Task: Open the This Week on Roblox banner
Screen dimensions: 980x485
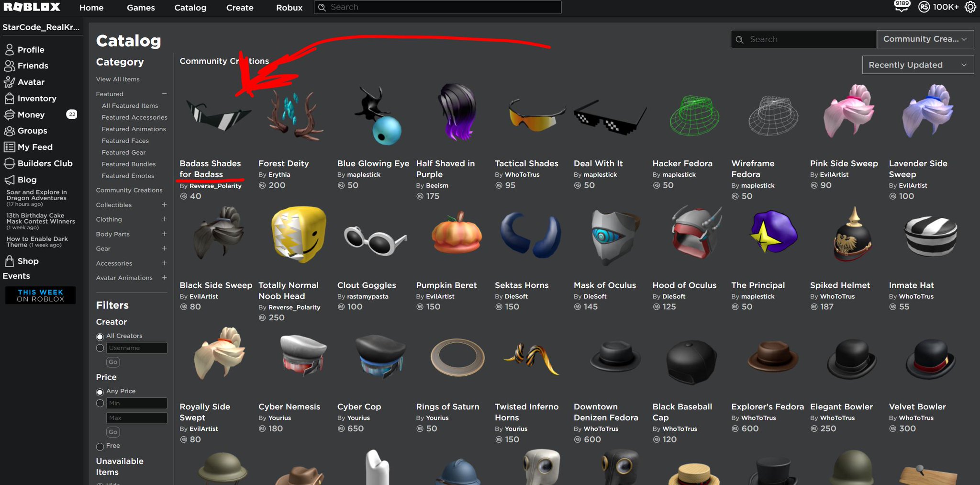Action: (x=41, y=295)
